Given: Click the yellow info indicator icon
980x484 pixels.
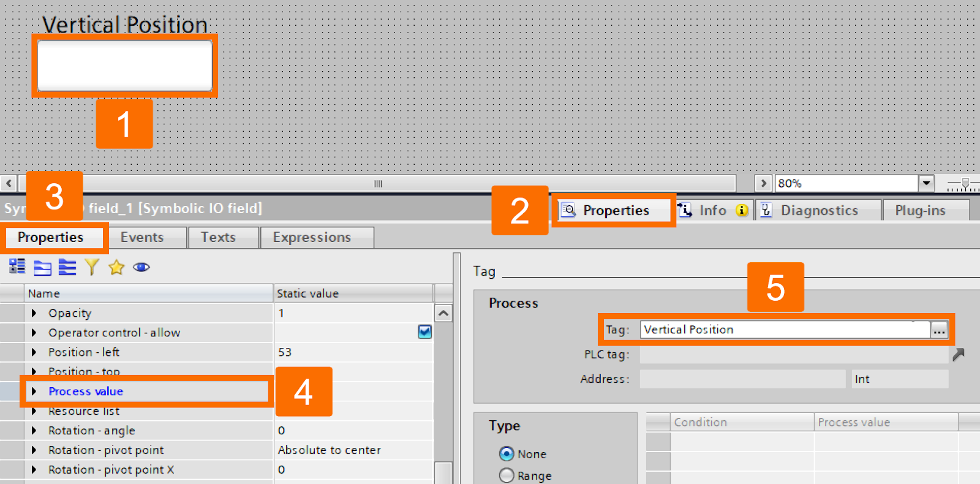Looking at the screenshot, I should [742, 210].
